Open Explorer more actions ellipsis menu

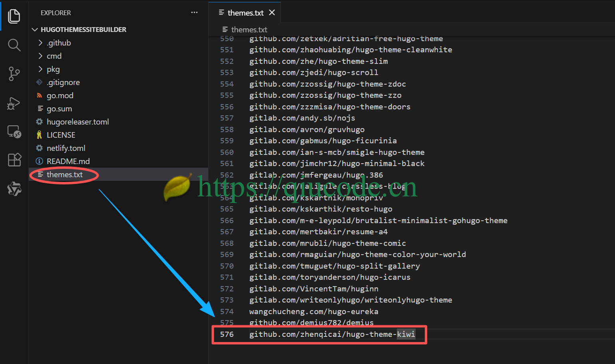point(194,13)
